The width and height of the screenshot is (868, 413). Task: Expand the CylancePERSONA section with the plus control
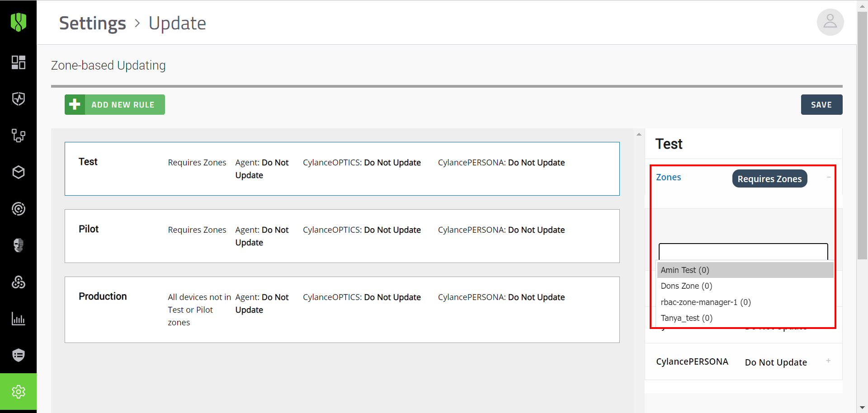click(829, 361)
